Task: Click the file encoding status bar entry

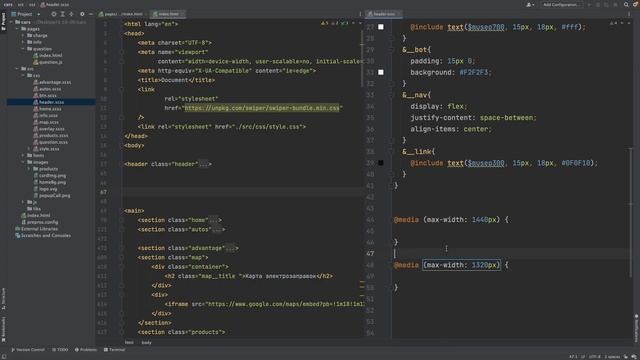Action: click(594, 357)
